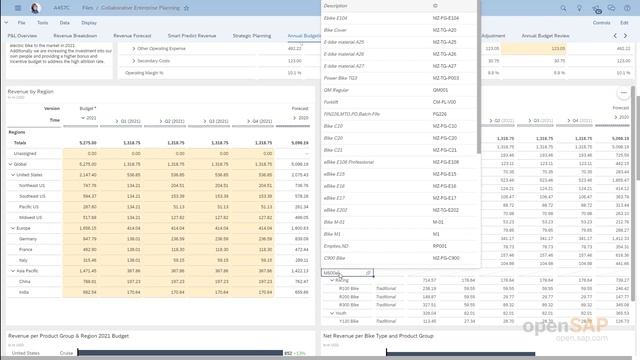Click the Unassigned row Budget 2021 cell

tap(80, 153)
